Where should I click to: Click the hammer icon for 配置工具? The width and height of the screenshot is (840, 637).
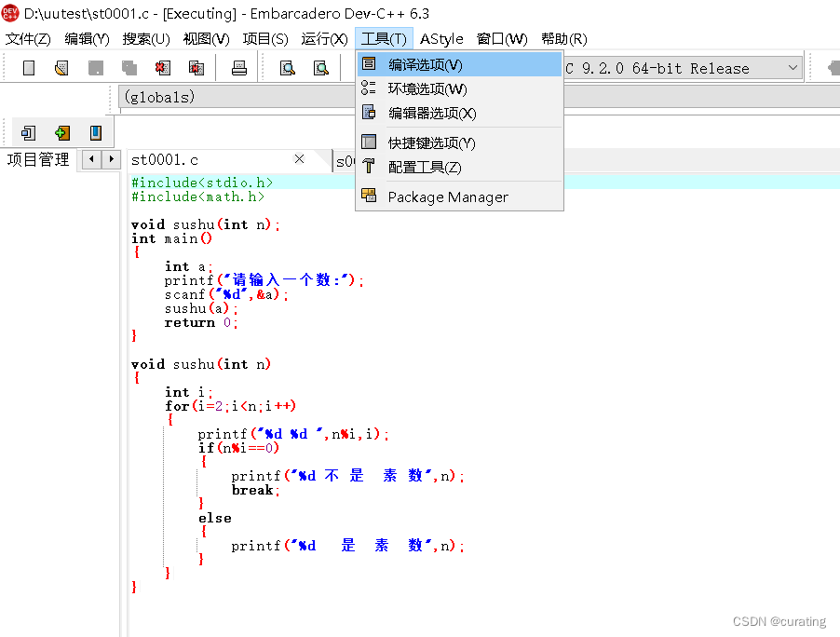(x=369, y=166)
